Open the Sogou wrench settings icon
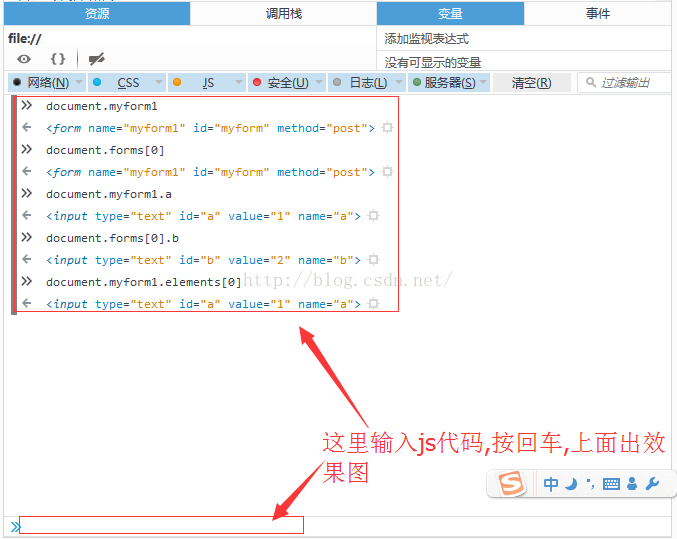Image resolution: width=677 pixels, height=539 pixels. [x=652, y=484]
